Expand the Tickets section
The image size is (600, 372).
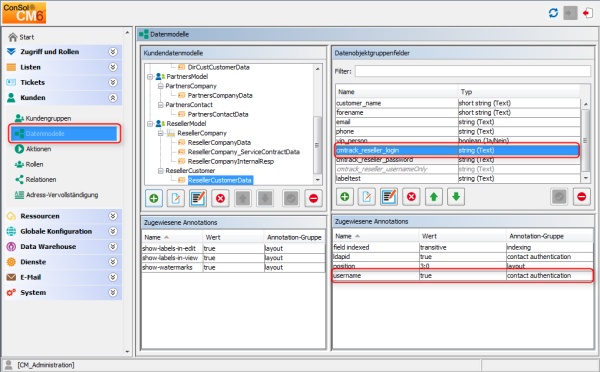click(x=113, y=82)
